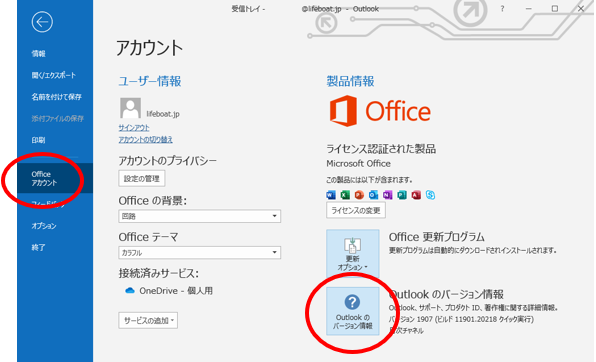Click the OneDrive cloud icon
Viewport: 596px width, 362px height.
click(130, 291)
